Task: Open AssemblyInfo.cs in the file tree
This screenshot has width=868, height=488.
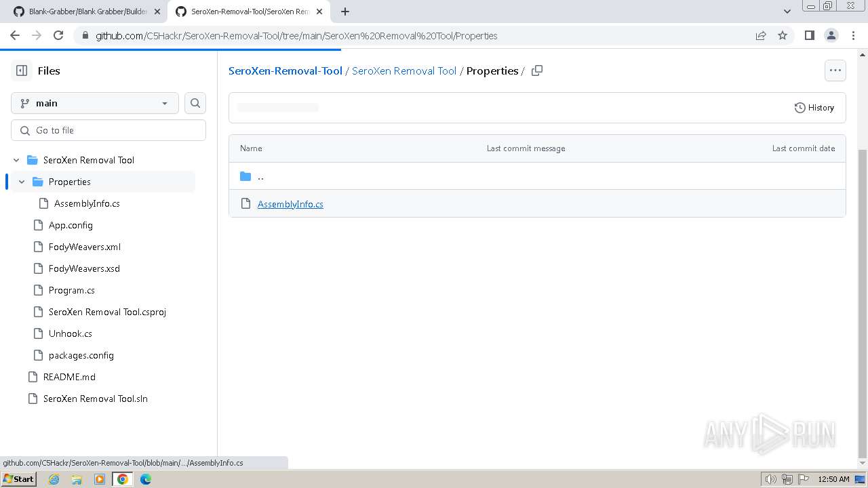Action: (87, 203)
